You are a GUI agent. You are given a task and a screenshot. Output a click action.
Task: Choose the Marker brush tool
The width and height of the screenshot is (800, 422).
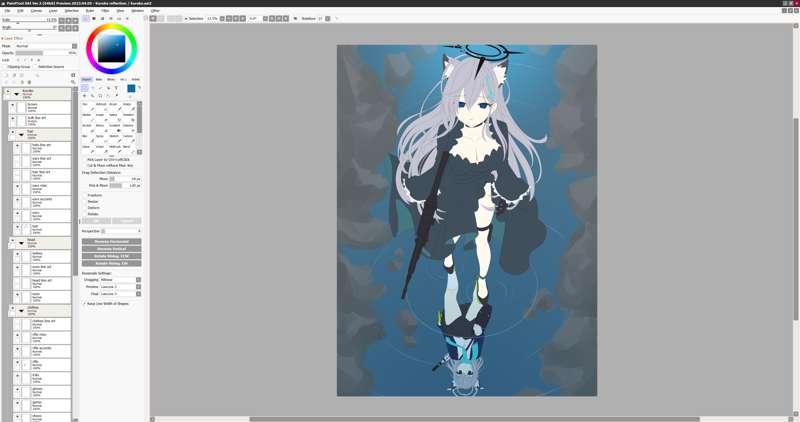(90, 118)
